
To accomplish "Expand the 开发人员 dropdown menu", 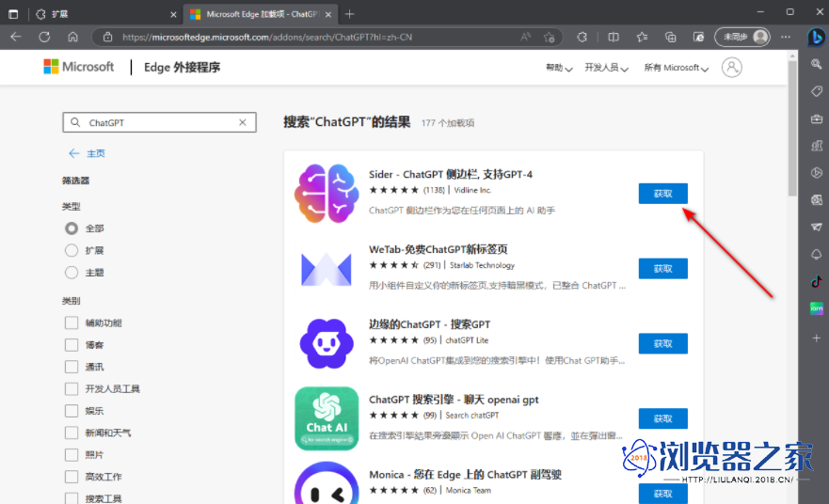I will pos(606,68).
